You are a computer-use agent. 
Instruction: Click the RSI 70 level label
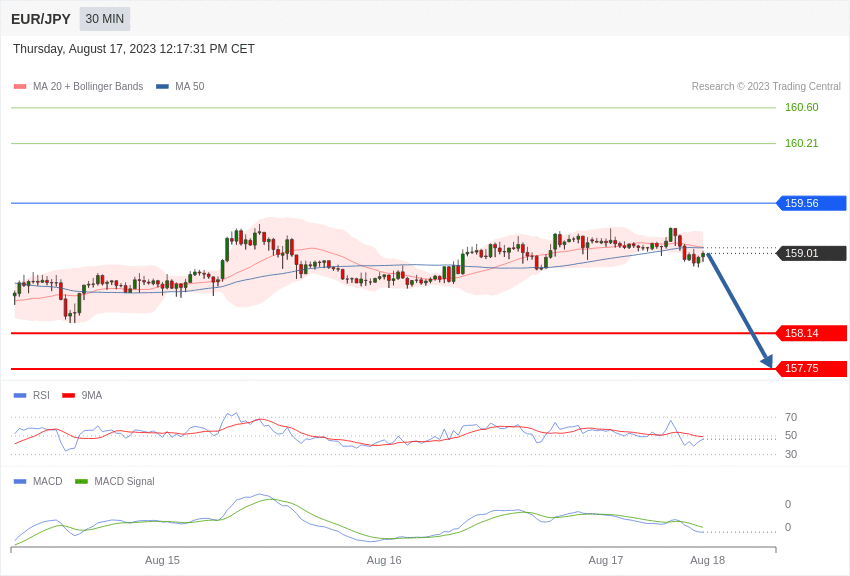click(791, 417)
